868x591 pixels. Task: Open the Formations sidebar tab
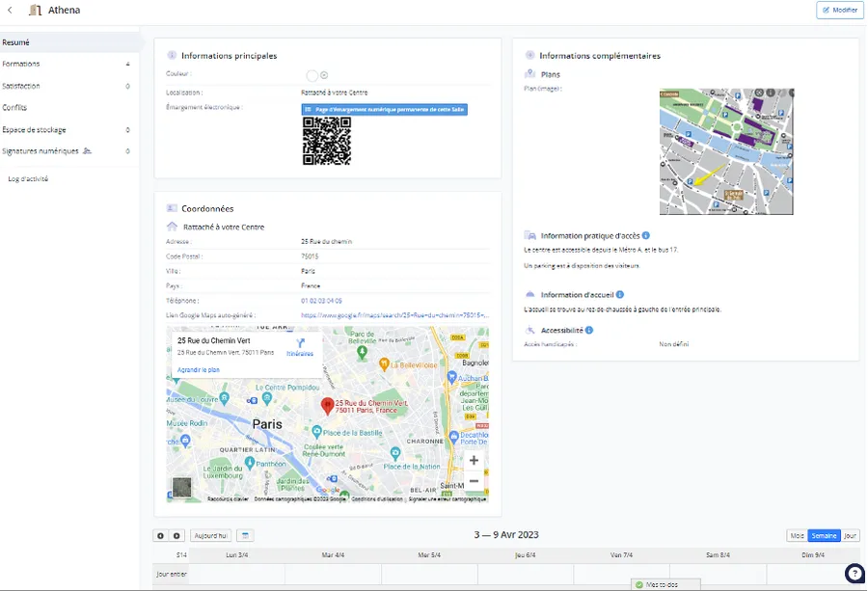point(21,64)
